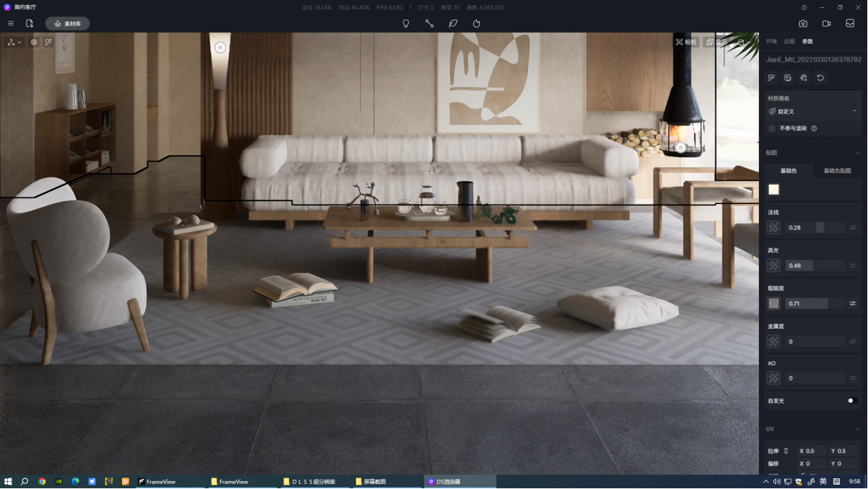Switch to the 参数 tab
Image resolution: width=868 pixels, height=489 pixels.
click(x=808, y=42)
